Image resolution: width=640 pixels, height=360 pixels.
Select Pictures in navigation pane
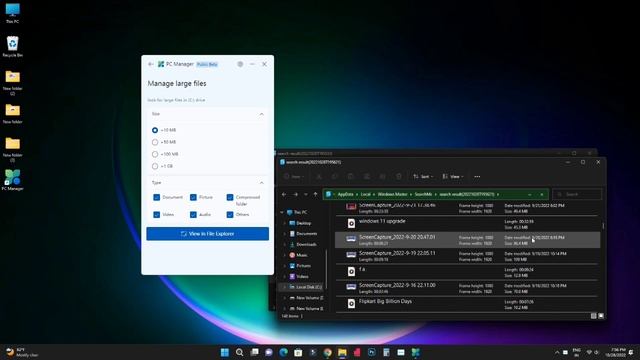303,266
